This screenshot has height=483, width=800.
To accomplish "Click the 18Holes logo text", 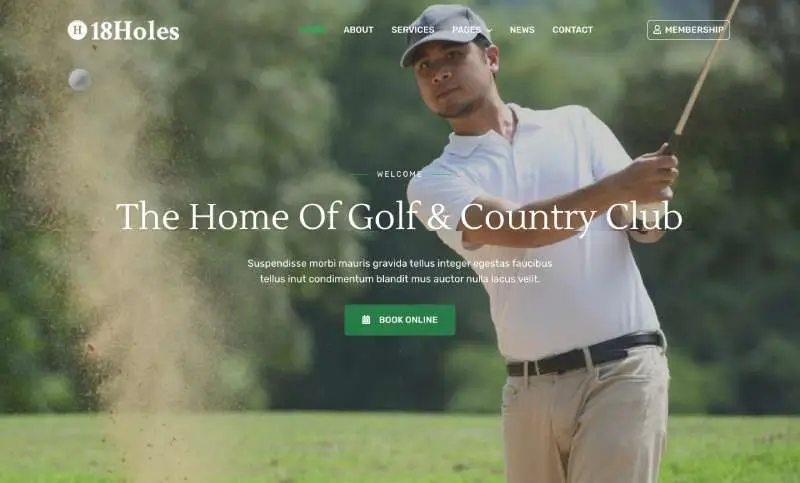I will click(x=135, y=31).
